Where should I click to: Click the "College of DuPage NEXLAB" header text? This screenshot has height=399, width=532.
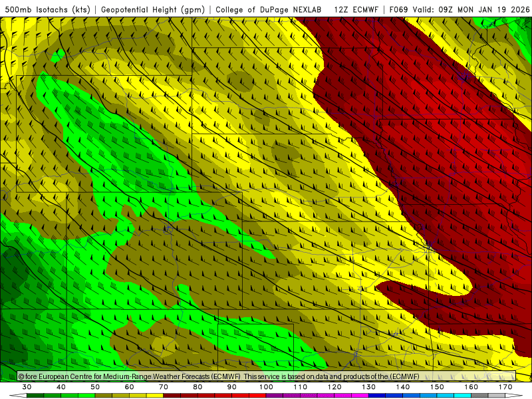[x=269, y=9]
